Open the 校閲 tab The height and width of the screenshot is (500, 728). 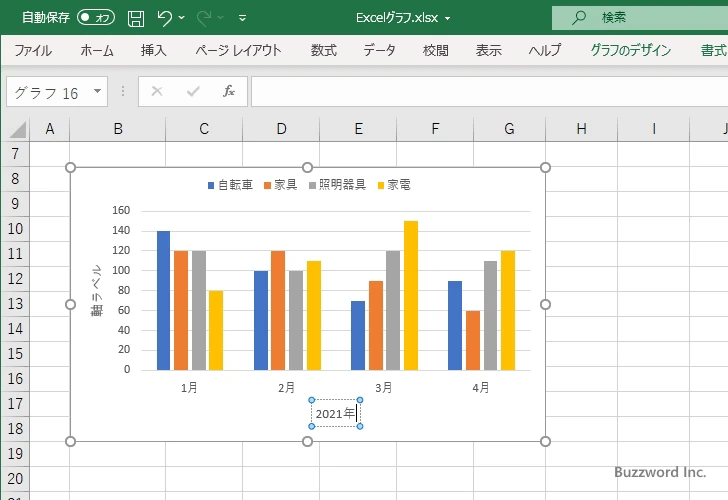click(436, 50)
